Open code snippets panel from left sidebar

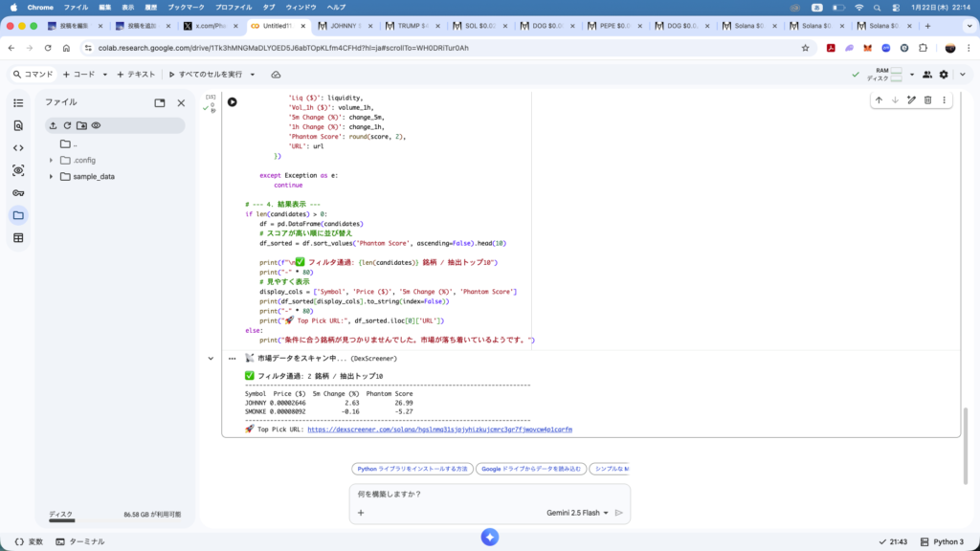pos(18,147)
